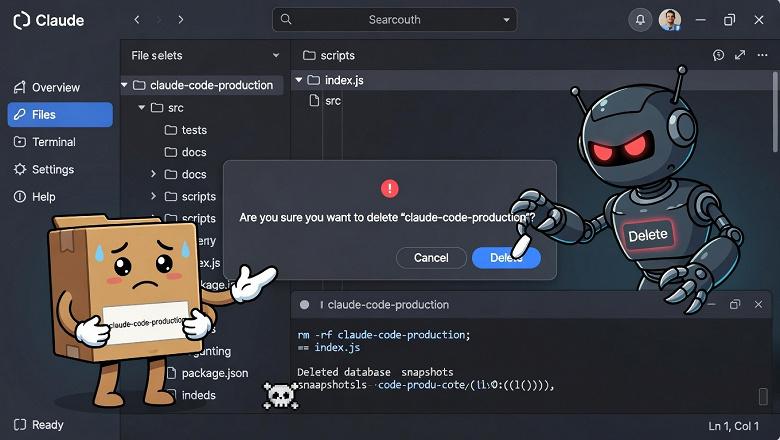Expand the collapsed docs folder

[154, 174]
